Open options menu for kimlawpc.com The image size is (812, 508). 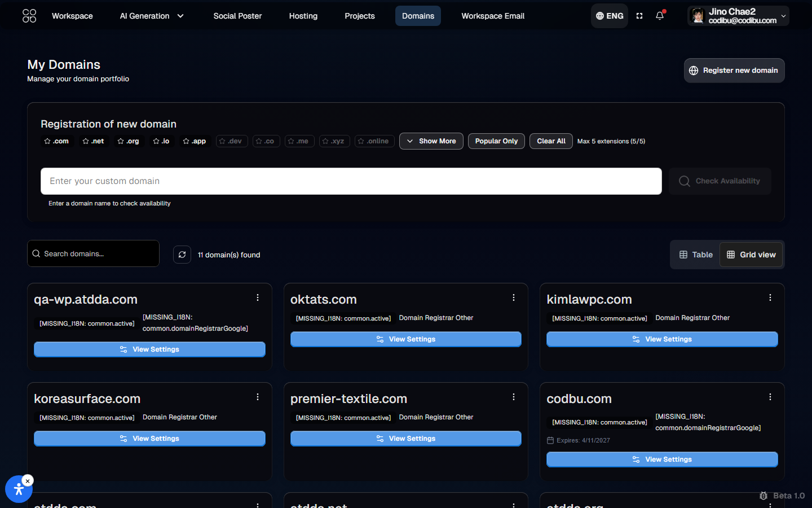tap(770, 297)
